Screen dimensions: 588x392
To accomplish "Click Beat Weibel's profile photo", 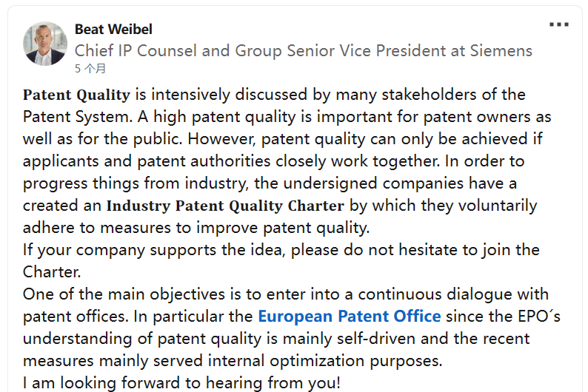I will (45, 44).
